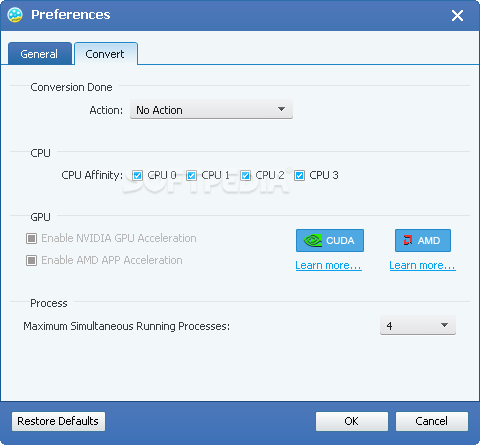
Task: Click the Conversion Done section label
Action: point(71,87)
